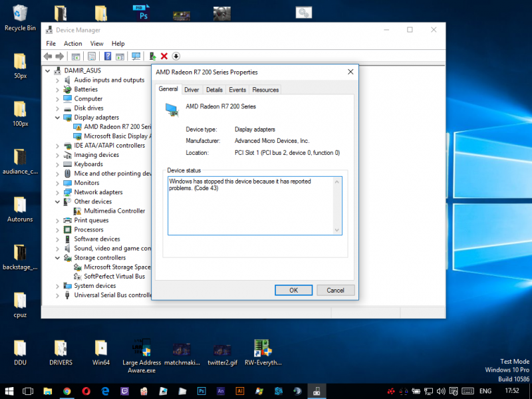Click the Recycle Bin desktop icon
This screenshot has width=532, height=399.
[x=20, y=18]
